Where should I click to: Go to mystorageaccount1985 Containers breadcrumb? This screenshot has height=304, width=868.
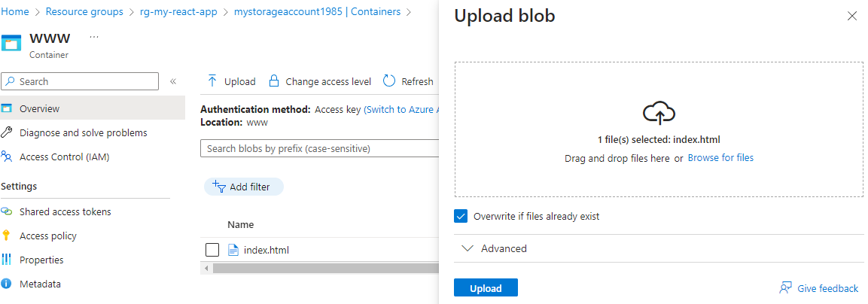317,11
